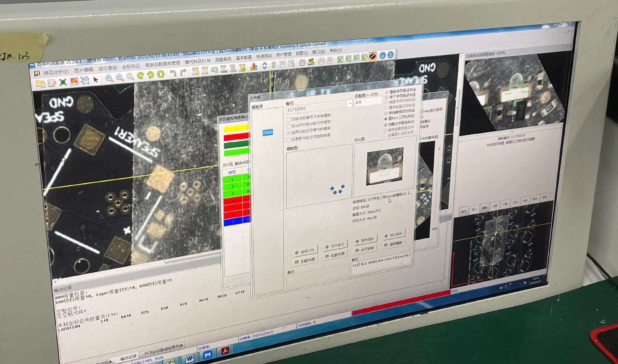Switch to the PCB定位查询结果列表 tab

(164, 350)
